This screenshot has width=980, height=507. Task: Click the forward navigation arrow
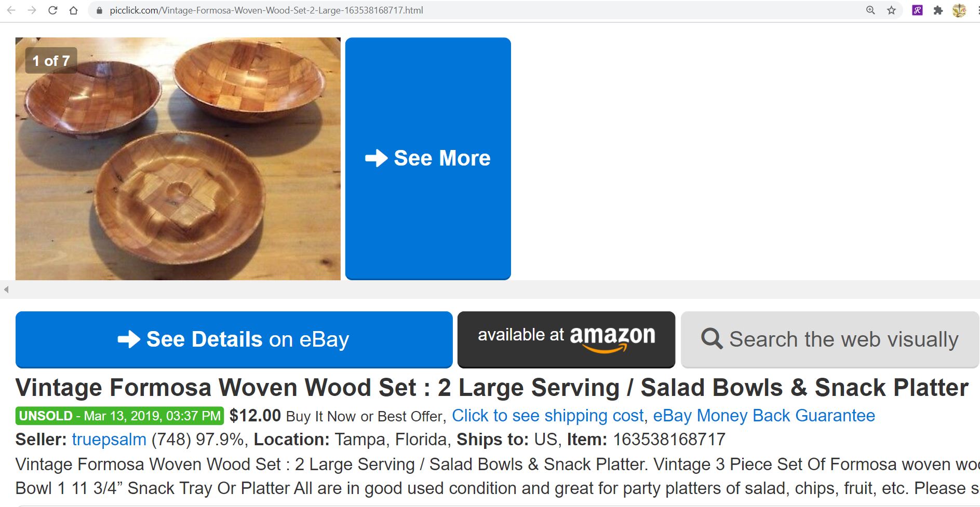point(32,10)
